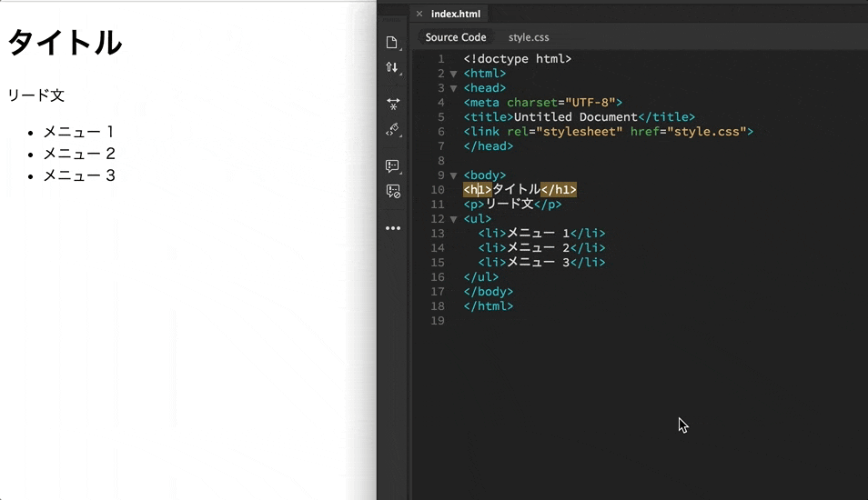Click line number 10 in gutter
Viewport: 868px width, 500px height.
tap(438, 190)
